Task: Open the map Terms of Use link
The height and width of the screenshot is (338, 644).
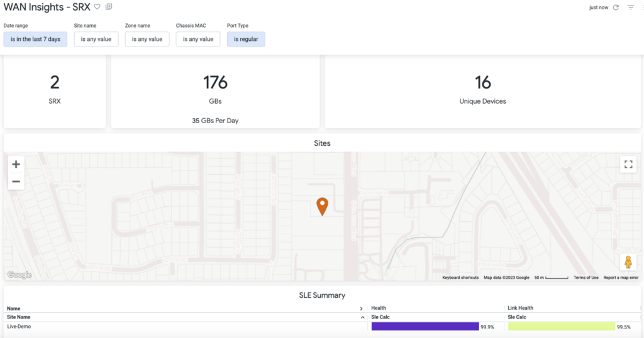Action: click(x=586, y=278)
